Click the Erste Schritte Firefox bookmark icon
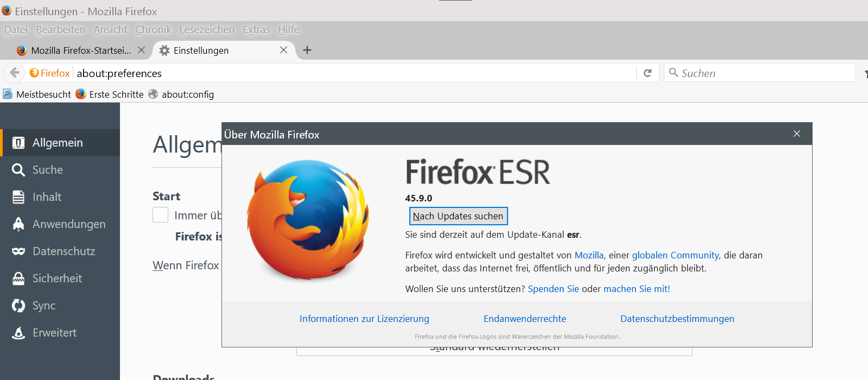Viewport: 868px width, 380px height. coord(81,94)
